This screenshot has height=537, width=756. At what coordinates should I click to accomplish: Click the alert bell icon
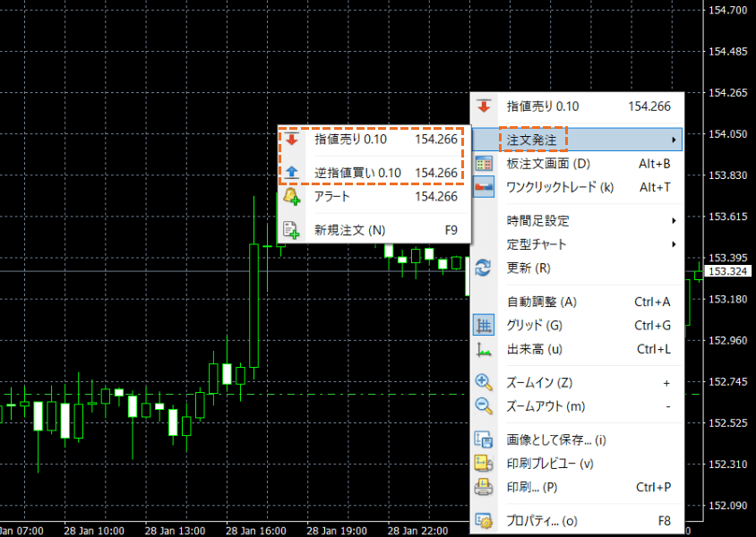pyautogui.click(x=292, y=197)
